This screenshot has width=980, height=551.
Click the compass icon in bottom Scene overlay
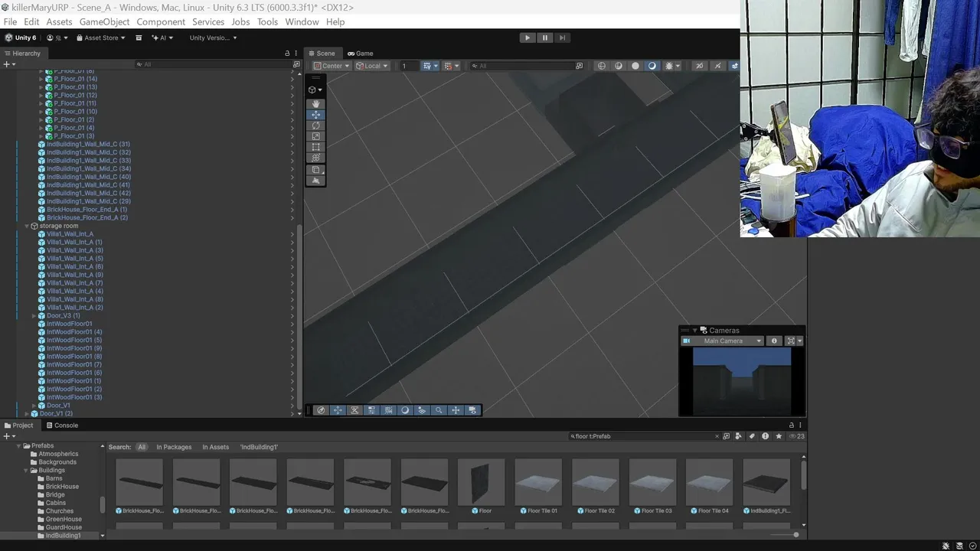[321, 410]
